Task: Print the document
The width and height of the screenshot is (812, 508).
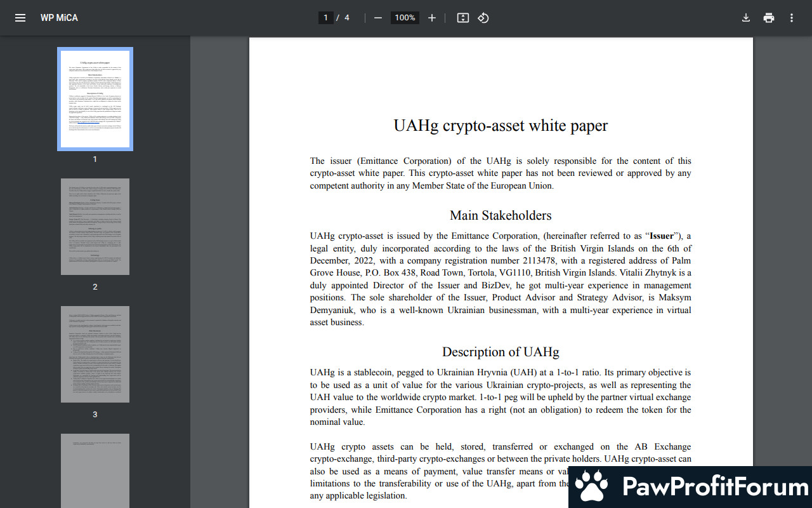Action: 769,18
